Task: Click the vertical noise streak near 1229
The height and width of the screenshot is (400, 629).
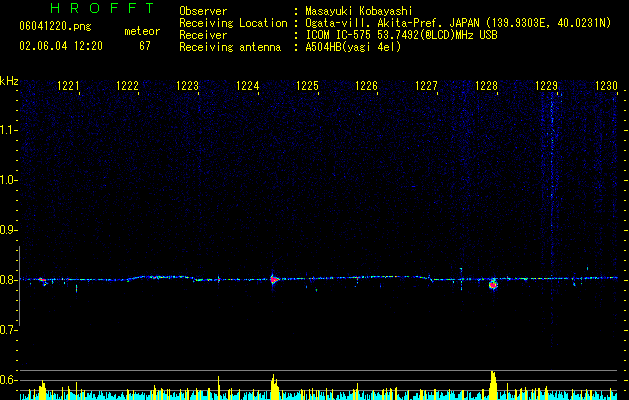Action: tap(552, 219)
